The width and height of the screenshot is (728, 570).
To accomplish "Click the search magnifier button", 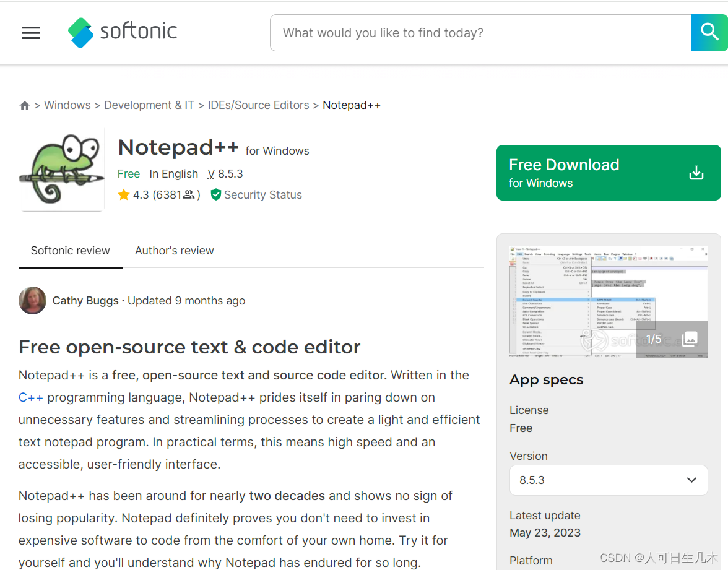I will click(x=709, y=32).
